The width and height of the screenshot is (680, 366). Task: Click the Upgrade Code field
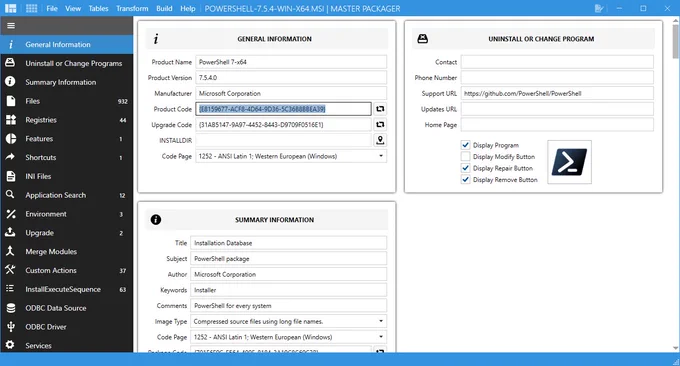point(284,124)
